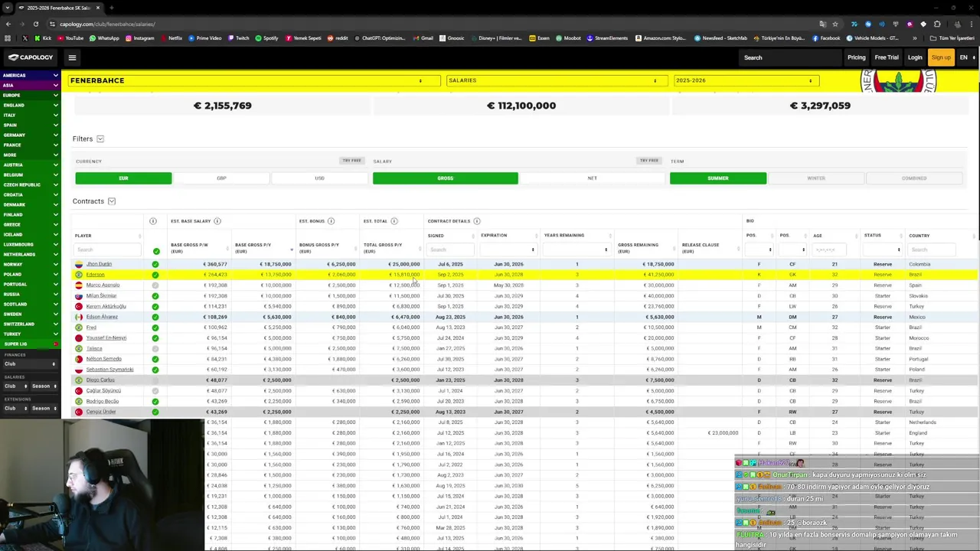Screen dimensions: 980x551
Task: Select Combined term
Action: point(913,178)
